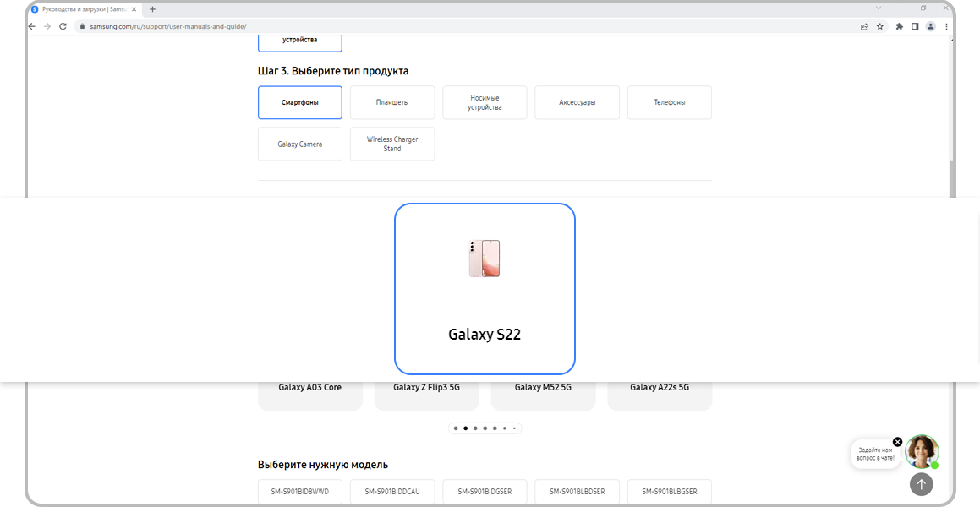The image size is (980, 507).
Task: Open the Galaxy A03 Core card
Action: click(310, 395)
